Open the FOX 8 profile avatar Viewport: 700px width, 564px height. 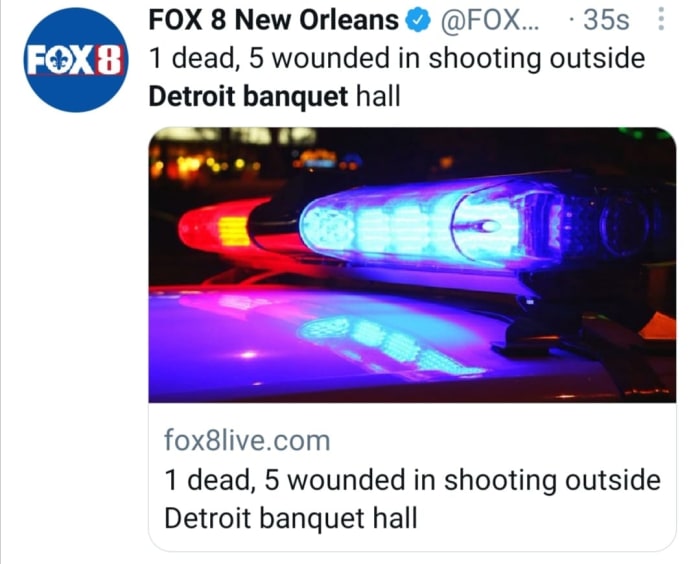coord(76,60)
